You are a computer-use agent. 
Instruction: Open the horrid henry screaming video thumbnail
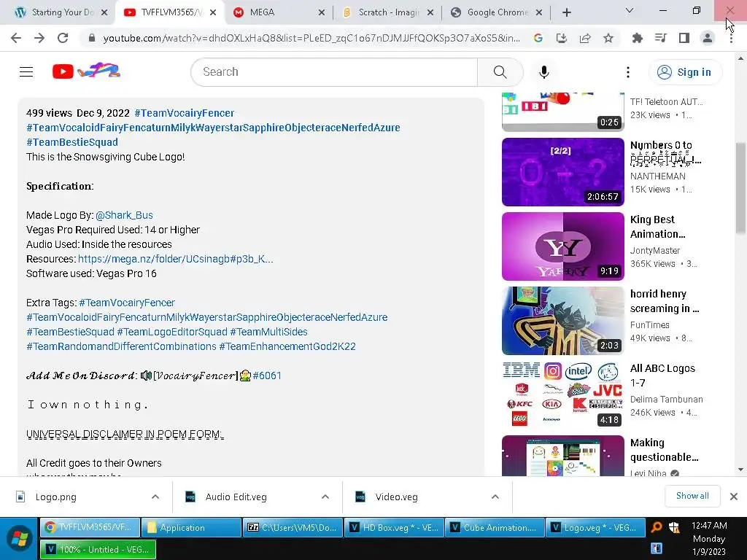[562, 321]
